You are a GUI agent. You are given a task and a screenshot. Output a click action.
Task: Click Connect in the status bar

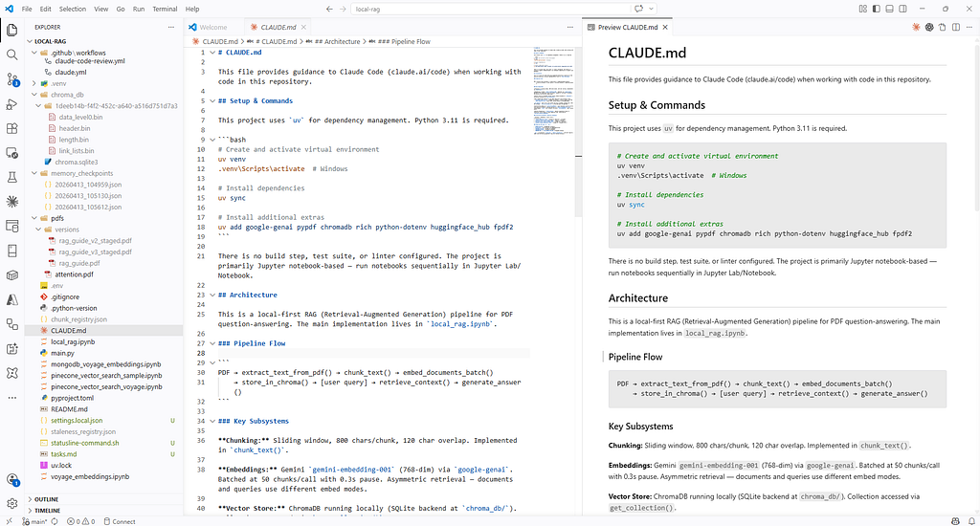[x=120, y=521]
